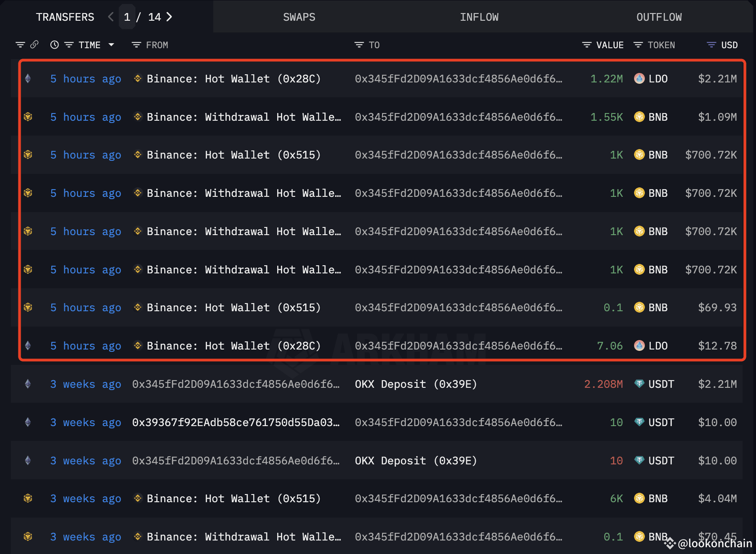The width and height of the screenshot is (756, 554).
Task: Click the Ethereum chain icon in the 1.22M LDO row
Action: point(28,79)
